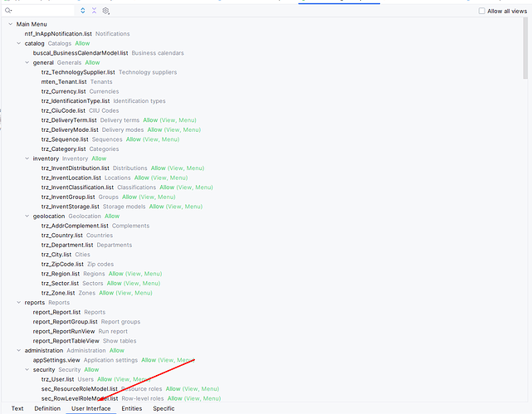Image resolution: width=532 pixels, height=414 pixels.
Task: Select the User Interface tab
Action: [91, 408]
